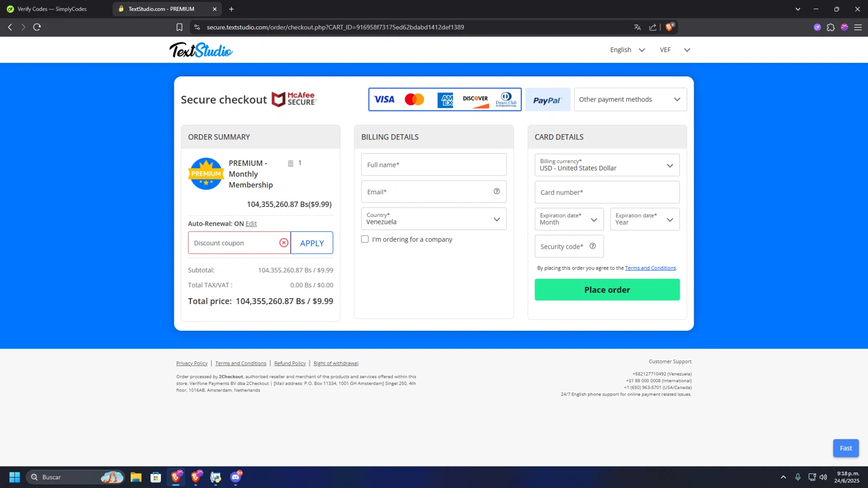Show hidden system tray icons
Viewport: 868px width, 488px height.
coord(784,477)
